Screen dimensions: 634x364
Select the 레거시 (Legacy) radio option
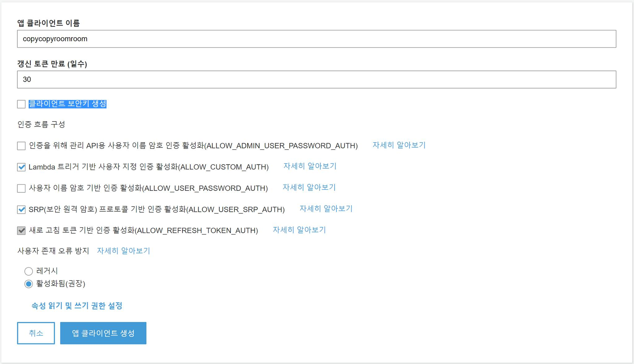coord(28,271)
